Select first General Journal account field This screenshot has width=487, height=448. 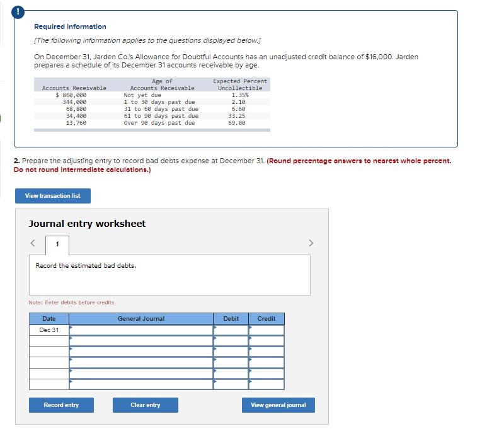[141, 330]
